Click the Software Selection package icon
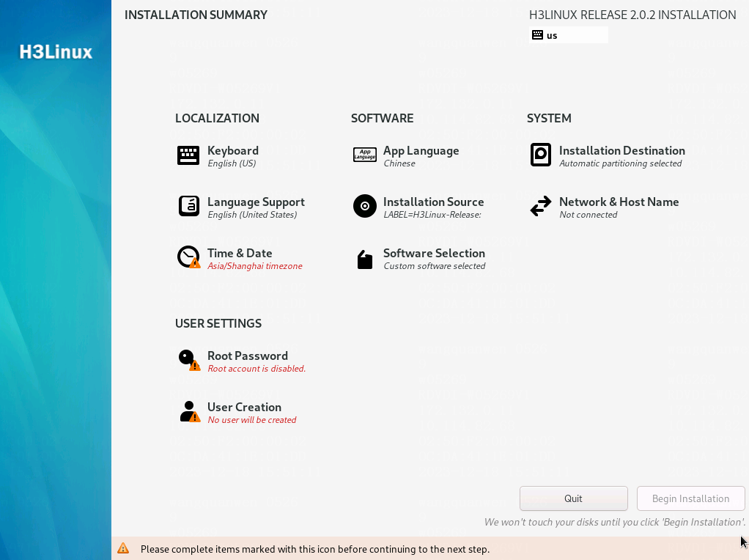749x560 pixels. click(x=365, y=259)
